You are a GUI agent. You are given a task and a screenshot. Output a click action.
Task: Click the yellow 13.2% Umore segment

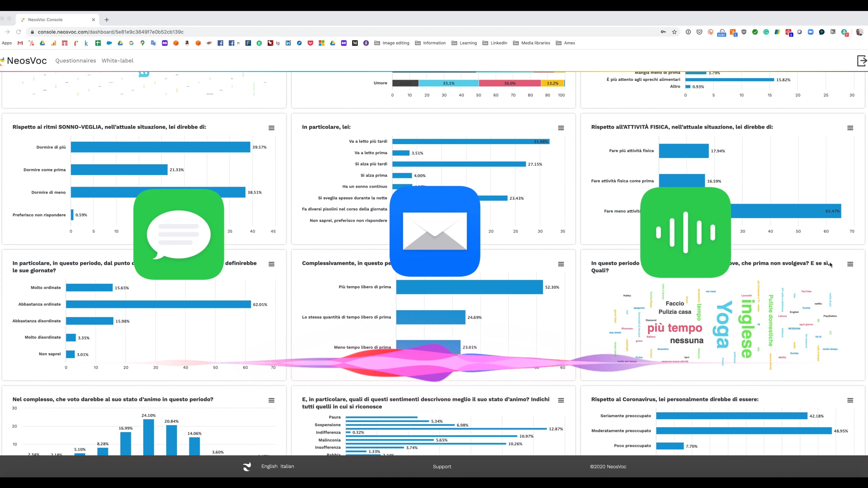pos(553,83)
